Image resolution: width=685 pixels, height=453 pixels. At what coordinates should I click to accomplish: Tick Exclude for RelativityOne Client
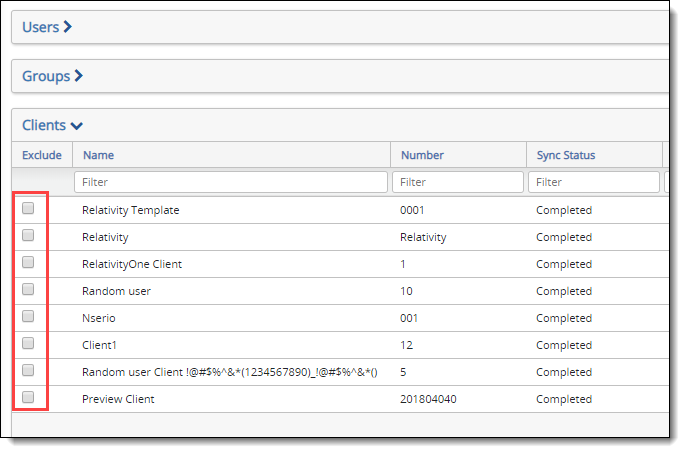pos(28,263)
